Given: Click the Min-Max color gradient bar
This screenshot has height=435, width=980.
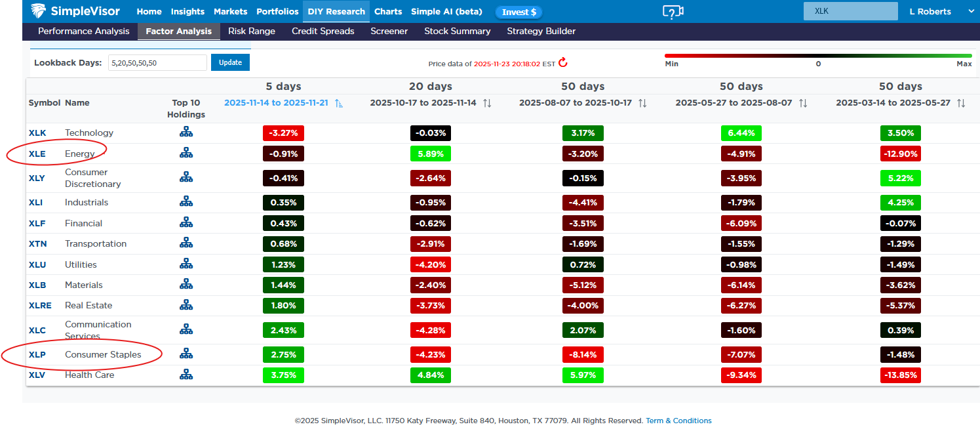Looking at the screenshot, I should pyautogui.click(x=818, y=56).
